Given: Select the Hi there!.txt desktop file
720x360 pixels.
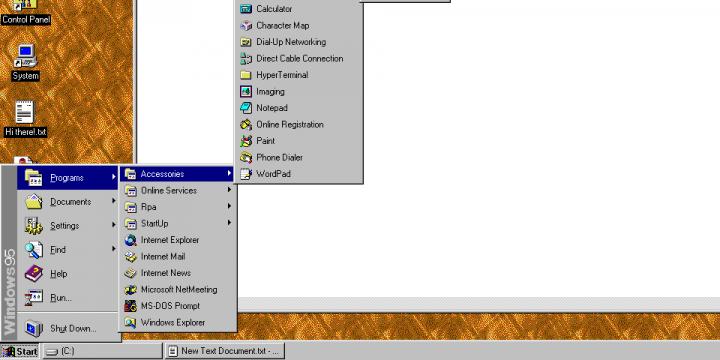Looking at the screenshot, I should tap(25, 119).
